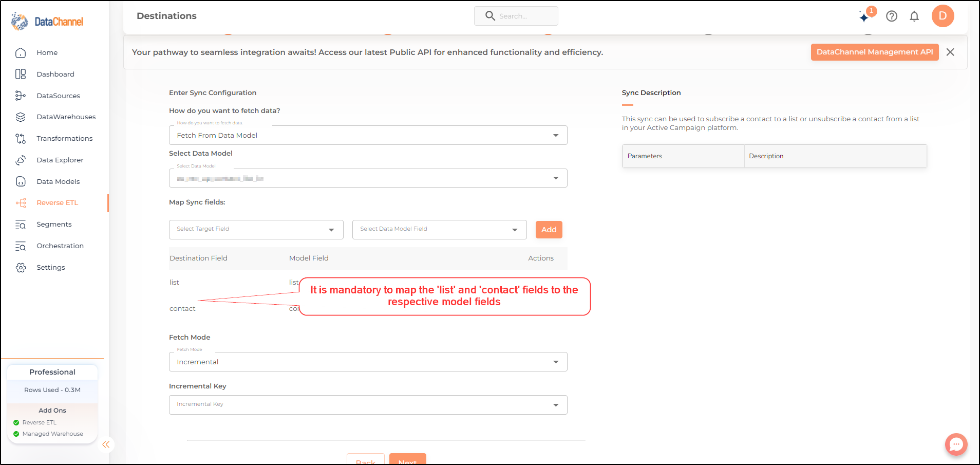This screenshot has width=980, height=465.
Task: Click the Destinations page title
Action: 166,16
